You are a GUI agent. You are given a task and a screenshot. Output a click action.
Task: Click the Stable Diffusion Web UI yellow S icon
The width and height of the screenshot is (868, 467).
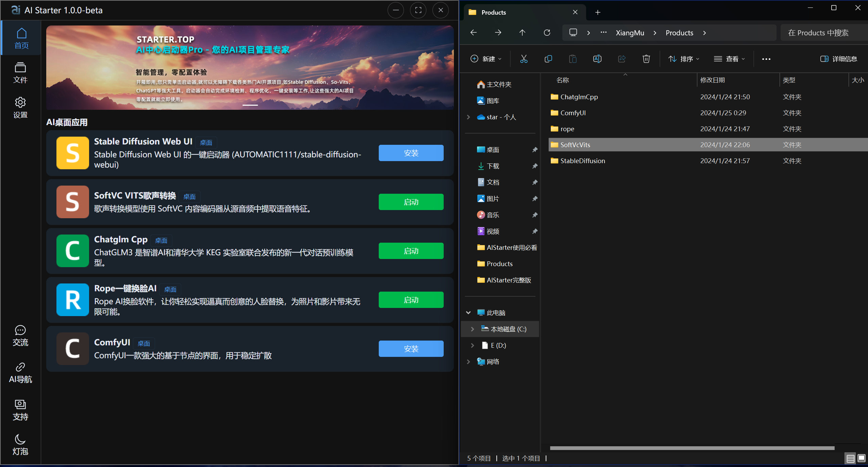point(73,153)
